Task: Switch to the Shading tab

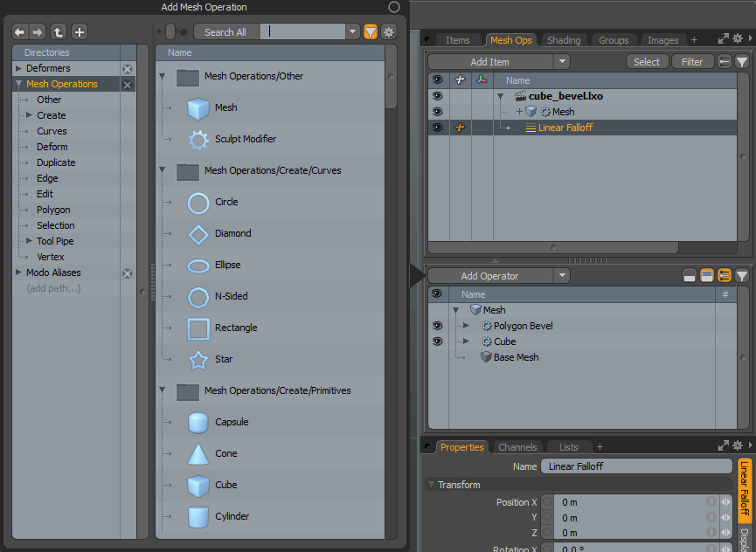Action: [x=564, y=40]
